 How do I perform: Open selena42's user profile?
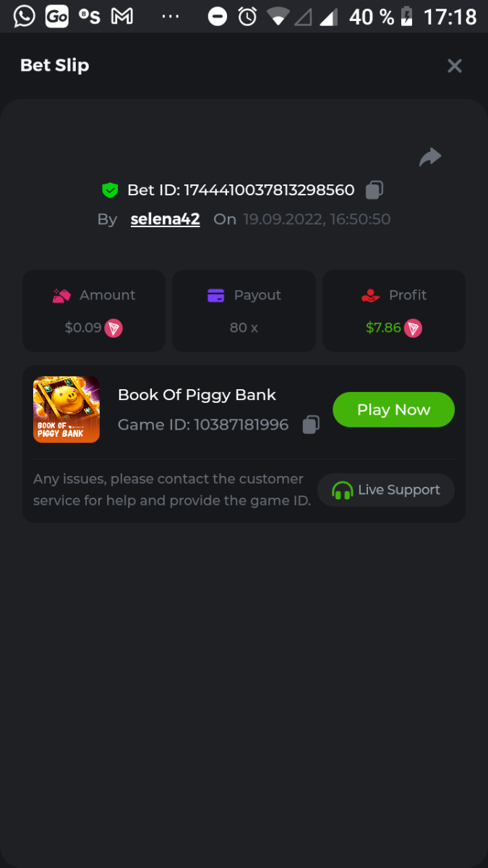pos(165,219)
